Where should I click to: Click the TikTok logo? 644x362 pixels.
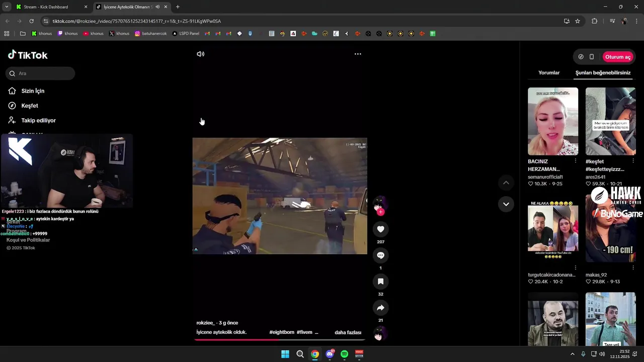click(28, 55)
